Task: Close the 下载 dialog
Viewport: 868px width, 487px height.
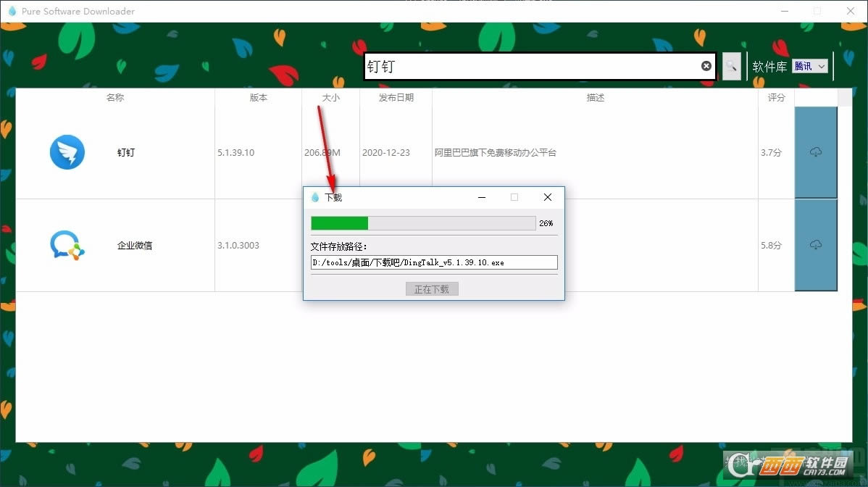Action: pos(548,197)
